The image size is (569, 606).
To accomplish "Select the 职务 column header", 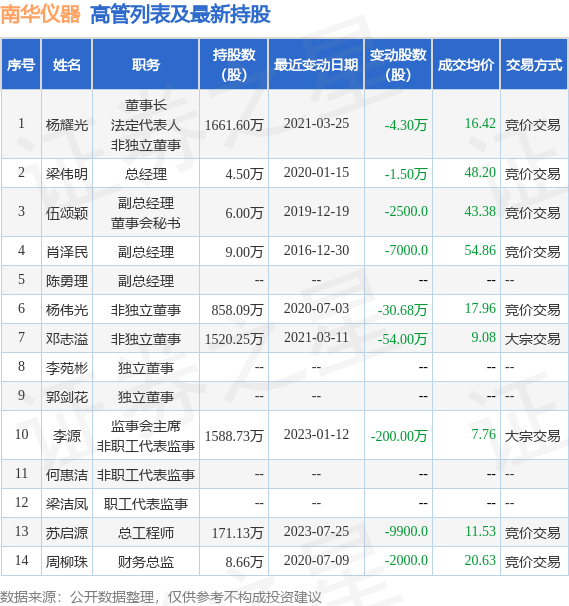I will pos(146,65).
